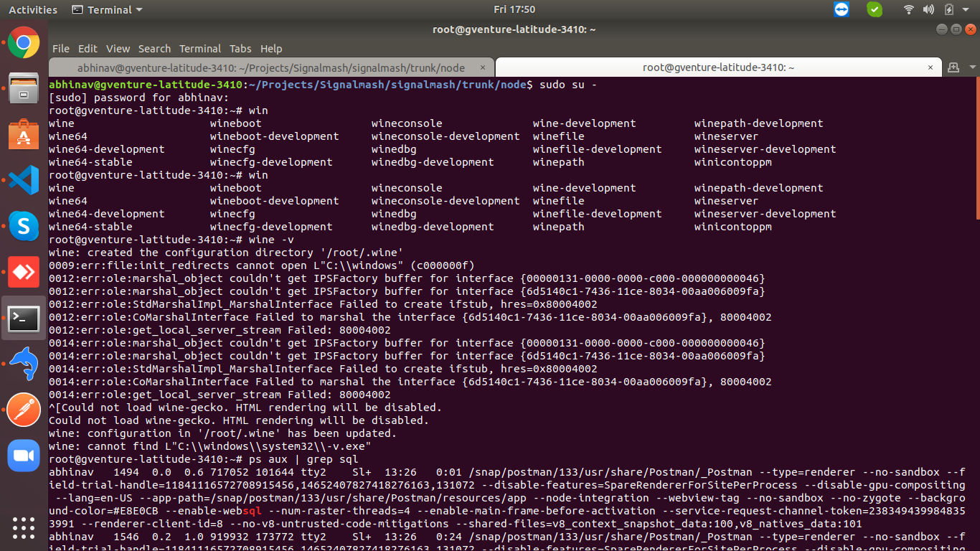Open Skype from the dock
The image size is (980, 551).
coord(24,226)
